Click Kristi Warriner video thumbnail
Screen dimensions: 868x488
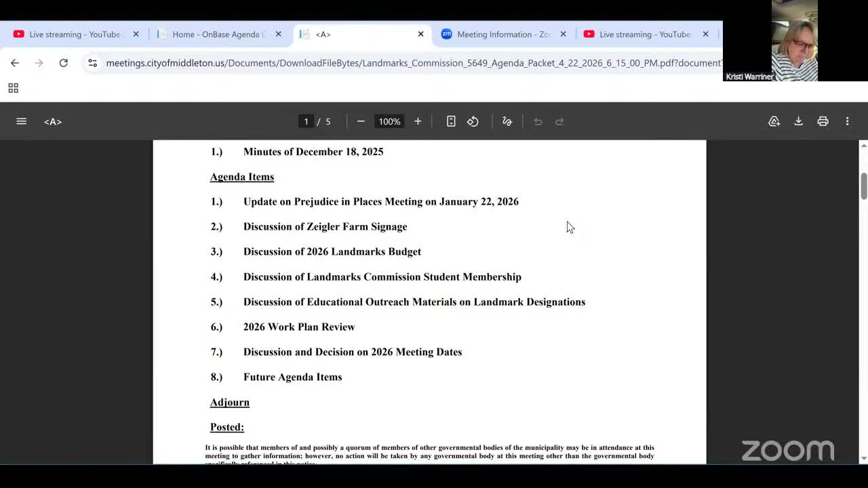coord(795,41)
